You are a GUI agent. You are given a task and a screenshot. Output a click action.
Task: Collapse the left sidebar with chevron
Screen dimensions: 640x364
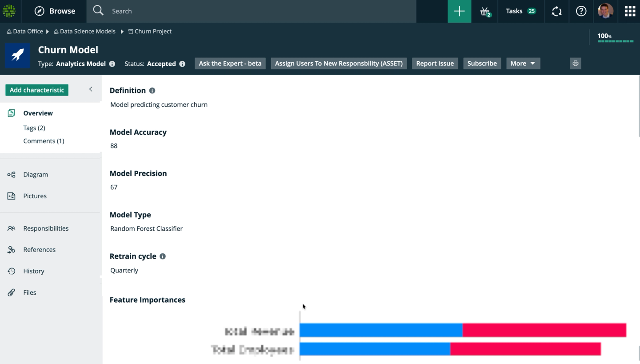pos(91,89)
